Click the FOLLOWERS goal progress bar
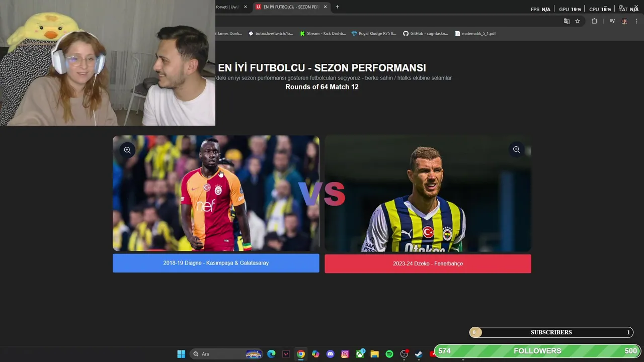This screenshot has width=644, height=362. coord(538,351)
